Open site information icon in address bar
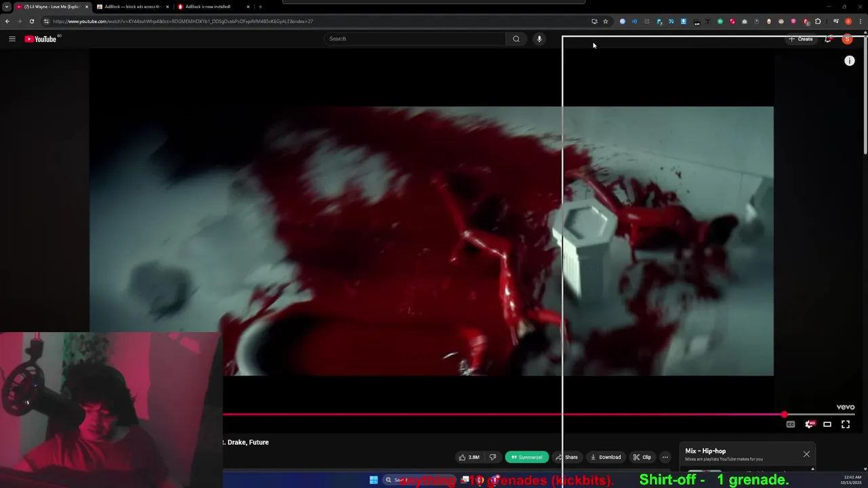Image resolution: width=868 pixels, height=488 pixels. (x=46, y=21)
